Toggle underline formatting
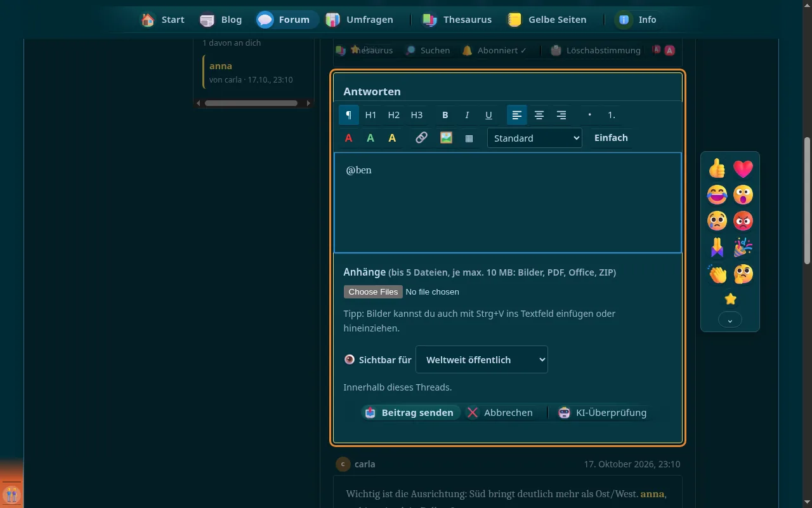812x508 pixels. (x=488, y=115)
